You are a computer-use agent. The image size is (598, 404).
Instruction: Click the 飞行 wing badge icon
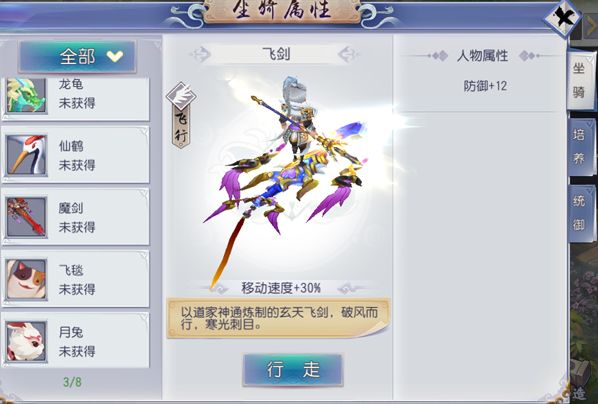pyautogui.click(x=181, y=95)
